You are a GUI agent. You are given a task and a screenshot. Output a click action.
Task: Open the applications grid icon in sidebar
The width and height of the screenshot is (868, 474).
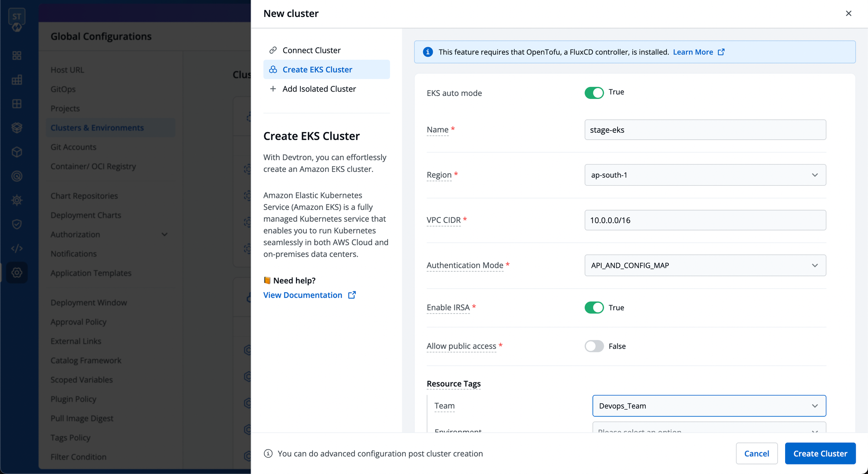pos(17,56)
